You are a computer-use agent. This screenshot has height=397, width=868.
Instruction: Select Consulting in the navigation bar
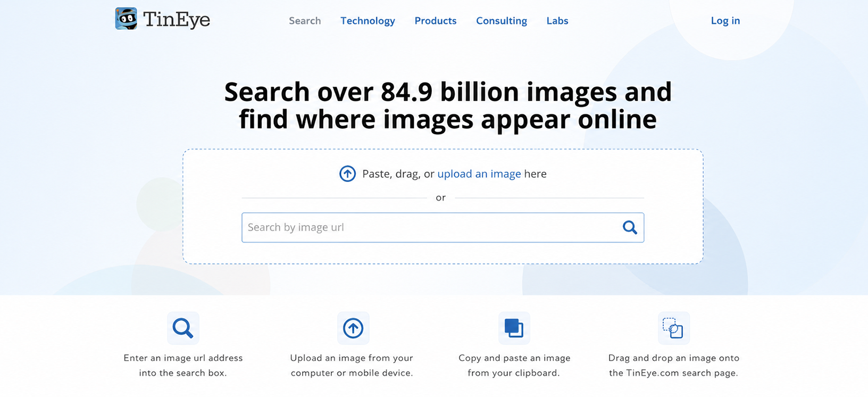(x=502, y=21)
